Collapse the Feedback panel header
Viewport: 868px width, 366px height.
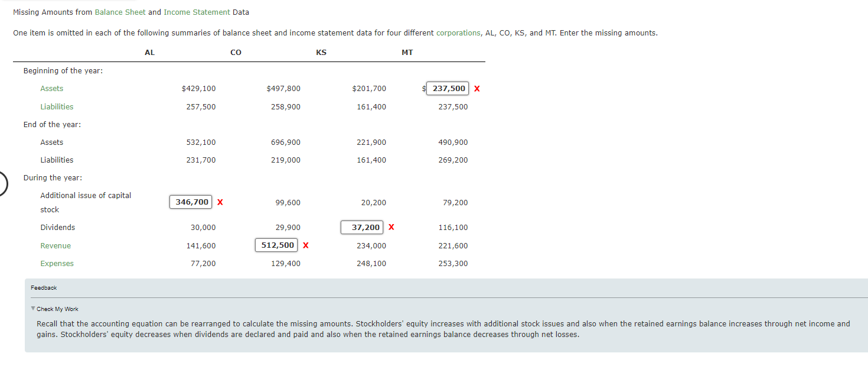[44, 287]
